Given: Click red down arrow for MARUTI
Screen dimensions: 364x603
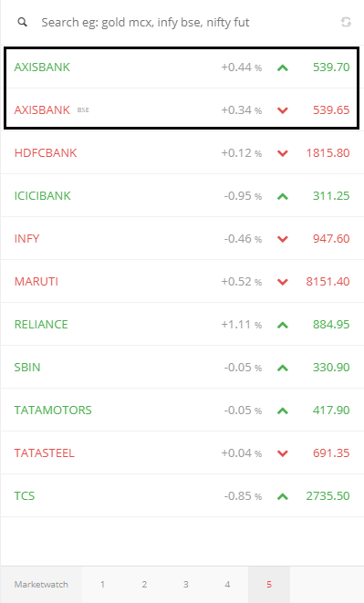Looking at the screenshot, I should pyautogui.click(x=283, y=282).
